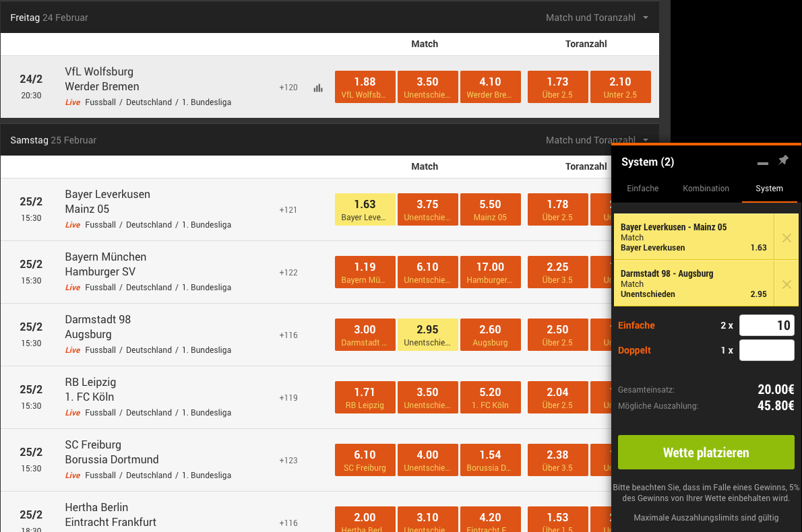Select Über 2.5 at 1.78

[x=557, y=209]
